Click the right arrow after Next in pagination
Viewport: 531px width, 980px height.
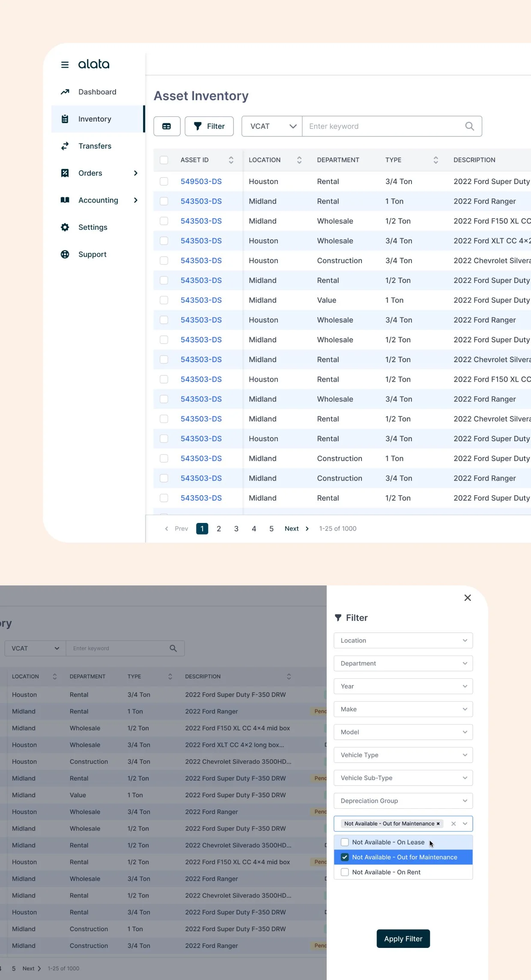[307, 529]
